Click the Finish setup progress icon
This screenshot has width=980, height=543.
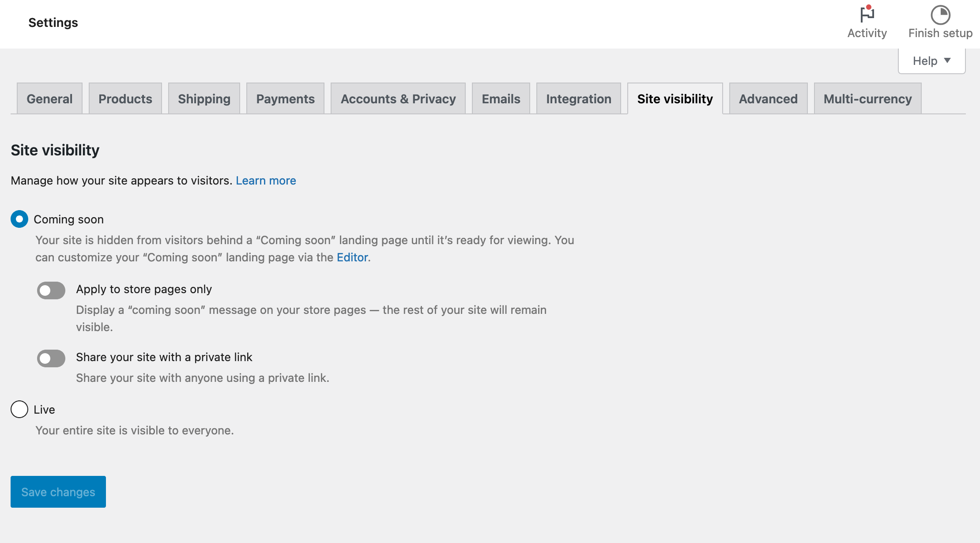[x=939, y=15]
